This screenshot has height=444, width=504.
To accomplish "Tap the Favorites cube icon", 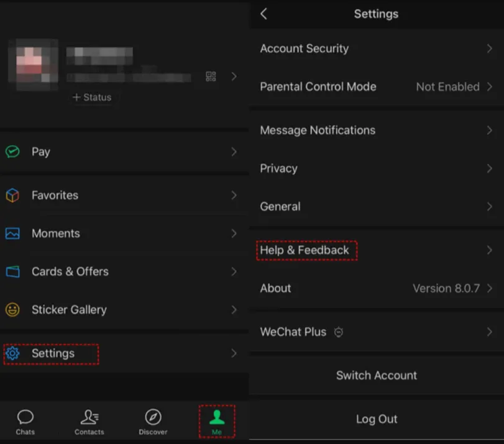I will click(x=12, y=196).
